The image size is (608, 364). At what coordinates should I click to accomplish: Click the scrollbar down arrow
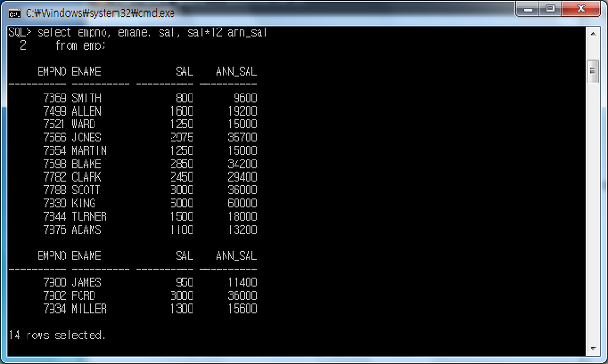point(593,349)
